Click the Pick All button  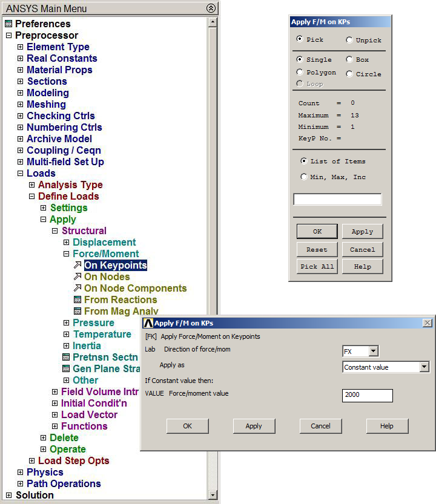pyautogui.click(x=317, y=267)
